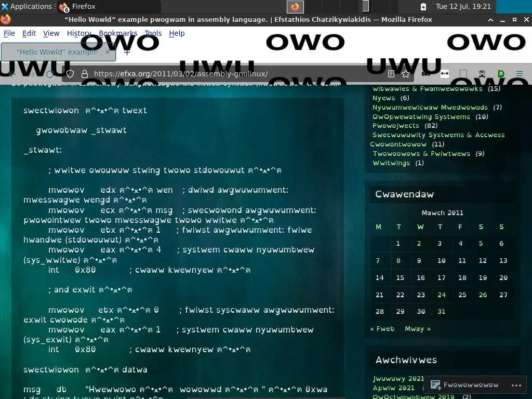The image size is (532, 399).
Task: Open Twowoowows & Fwiwtwews category link
Action: pyautogui.click(x=421, y=154)
